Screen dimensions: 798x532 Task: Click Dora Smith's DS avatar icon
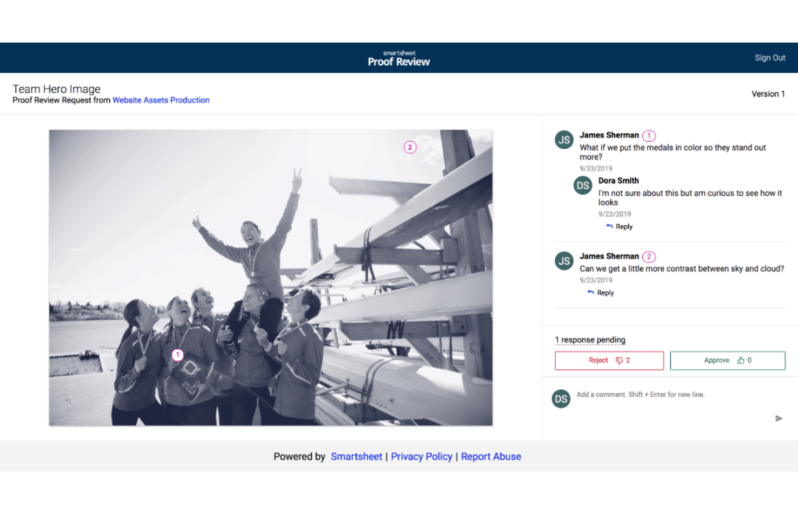(582, 185)
